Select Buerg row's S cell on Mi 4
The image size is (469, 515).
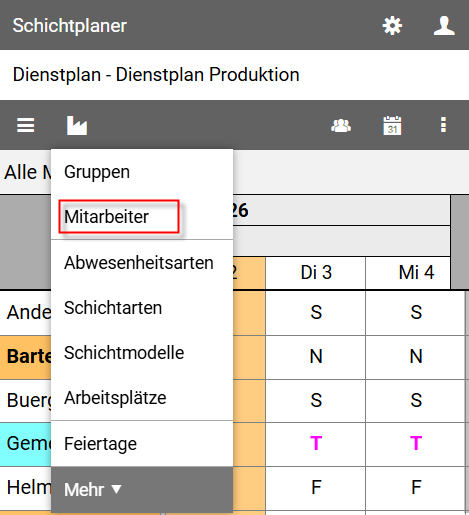tap(416, 400)
